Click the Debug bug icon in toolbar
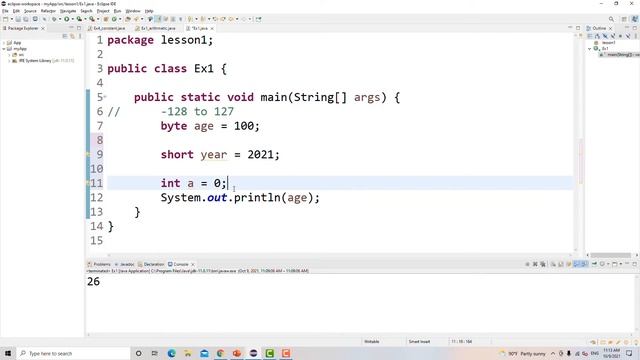Screen dimensions: 640x360 click(53, 19)
